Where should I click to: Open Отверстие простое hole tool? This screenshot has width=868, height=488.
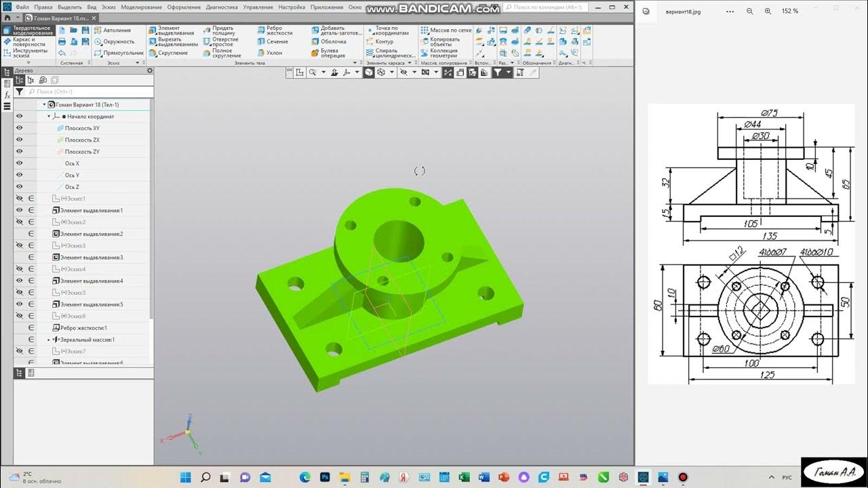[220, 41]
